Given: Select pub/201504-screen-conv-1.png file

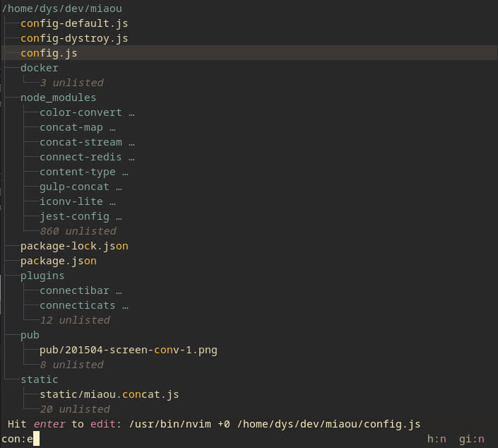Looking at the screenshot, I should tap(129, 350).
